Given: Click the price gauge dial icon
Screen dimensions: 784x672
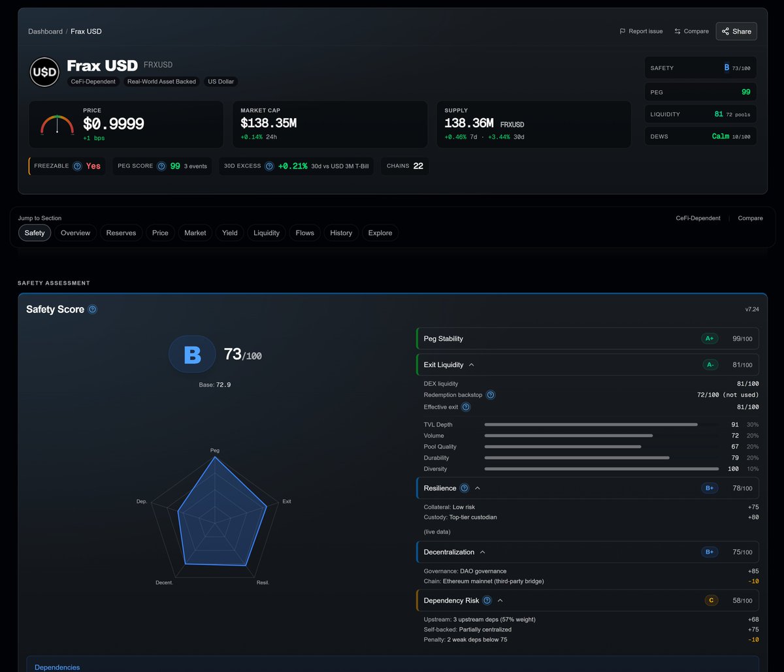Looking at the screenshot, I should tap(57, 124).
